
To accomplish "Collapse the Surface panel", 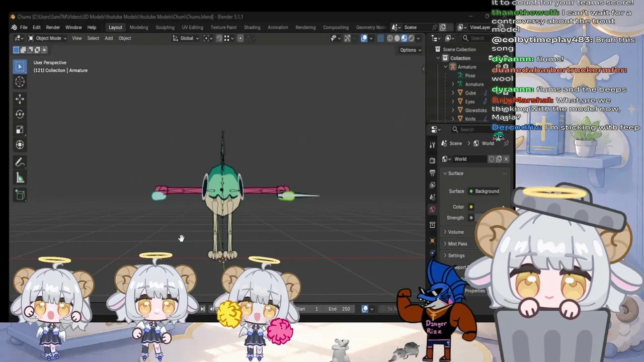I will [445, 173].
